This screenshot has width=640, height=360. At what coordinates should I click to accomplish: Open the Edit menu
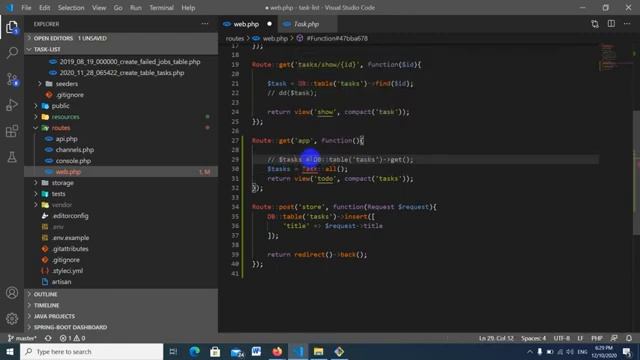point(44,8)
